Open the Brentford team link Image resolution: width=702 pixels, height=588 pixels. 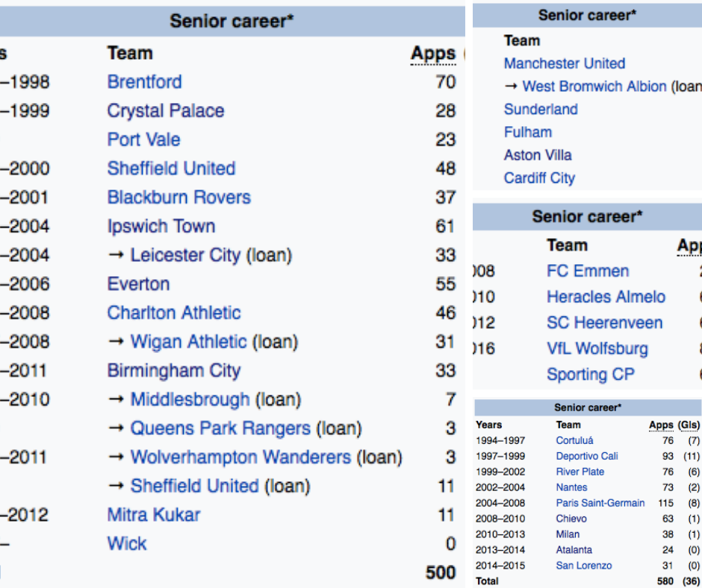144,82
